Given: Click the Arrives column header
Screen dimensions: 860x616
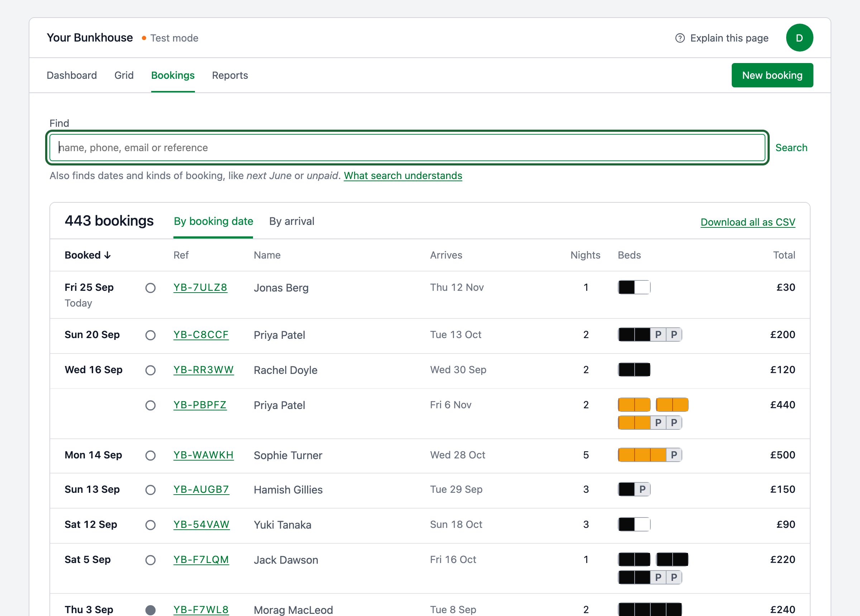Looking at the screenshot, I should click(x=446, y=255).
